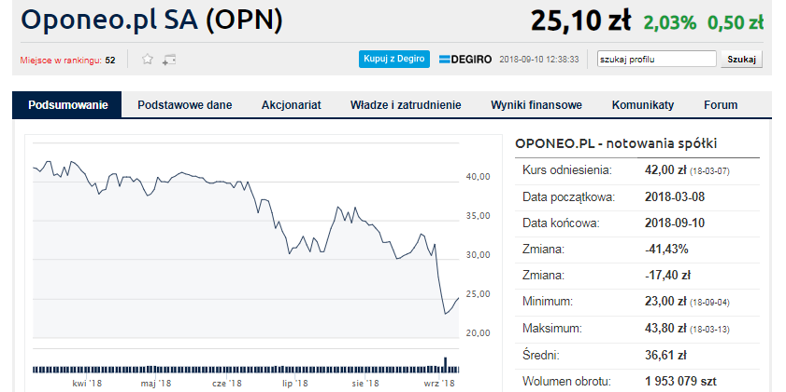Click the Oponeo.pl SA (OPN) heading

(x=151, y=20)
